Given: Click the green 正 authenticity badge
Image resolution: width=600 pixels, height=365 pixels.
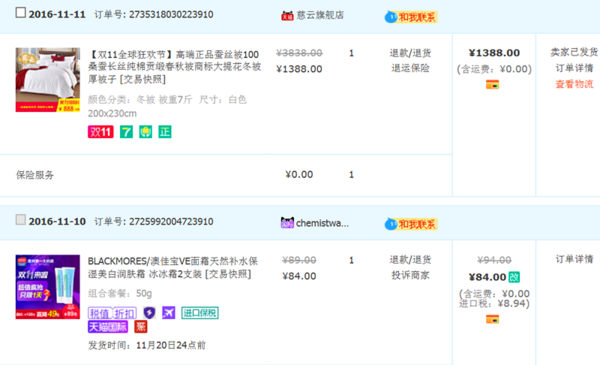Looking at the screenshot, I should [165, 132].
